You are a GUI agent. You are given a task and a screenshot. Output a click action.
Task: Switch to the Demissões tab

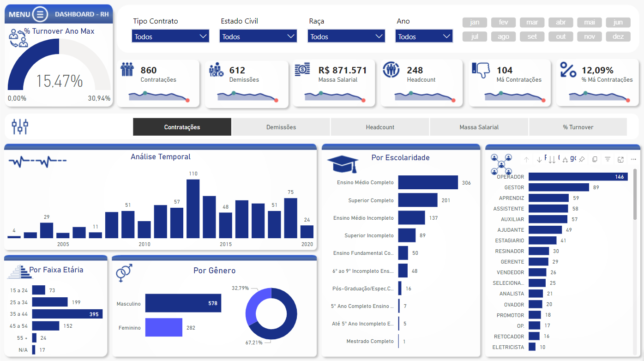coord(281,127)
